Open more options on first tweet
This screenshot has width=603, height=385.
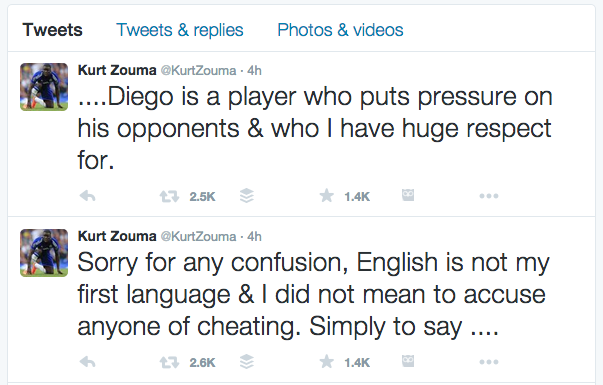pyautogui.click(x=489, y=196)
